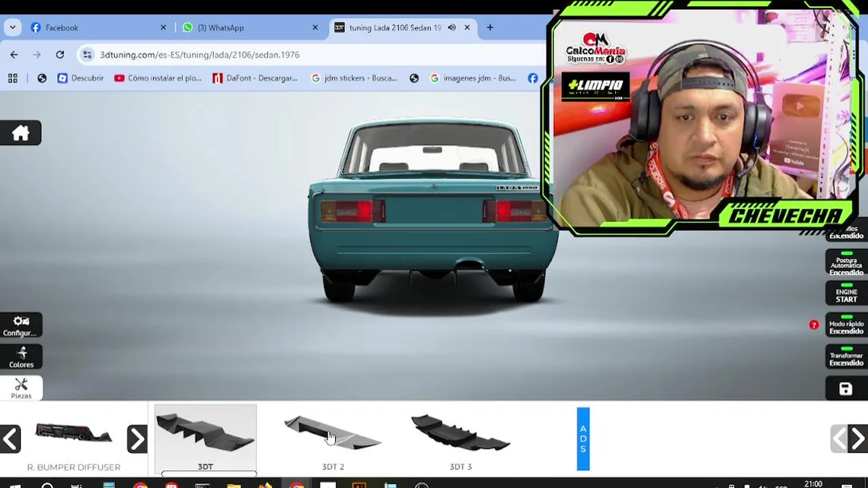Open the globe bookmark before imagenes jdm
This screenshot has height=488, width=868.
(x=414, y=78)
